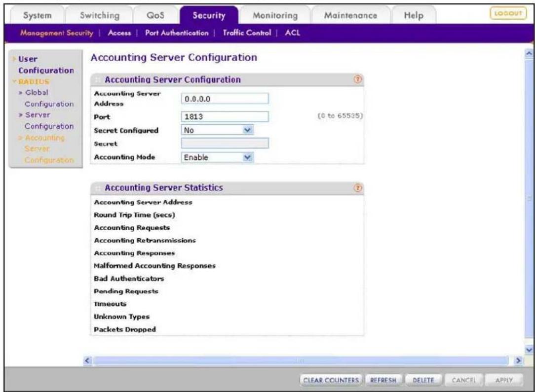Screen dimensions: 535x392
Task: Click the 'Packets Dropped' label
Action: click(125, 329)
